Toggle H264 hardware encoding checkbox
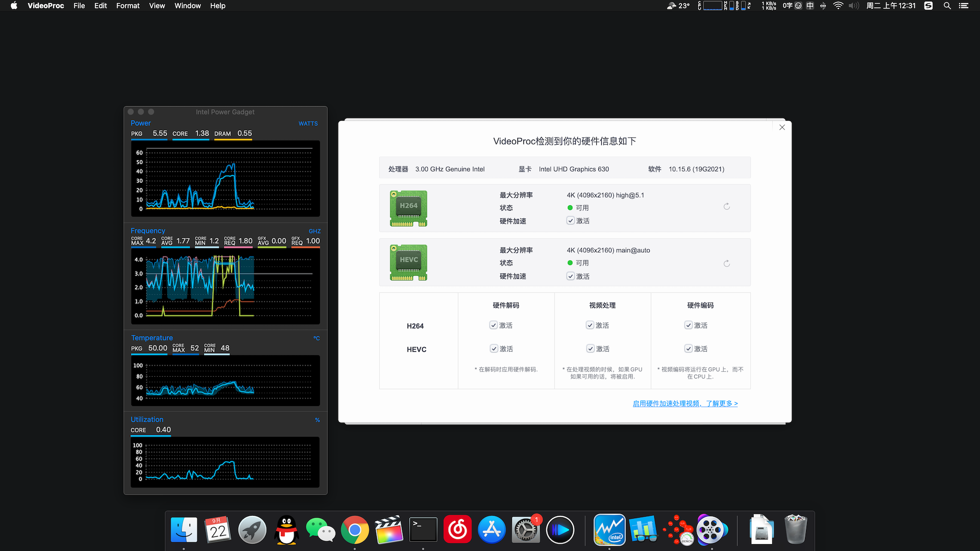980x551 pixels. (x=688, y=325)
